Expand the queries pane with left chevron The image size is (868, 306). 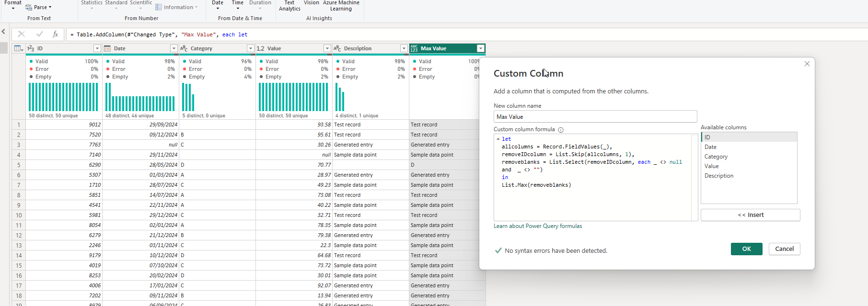[x=3, y=32]
